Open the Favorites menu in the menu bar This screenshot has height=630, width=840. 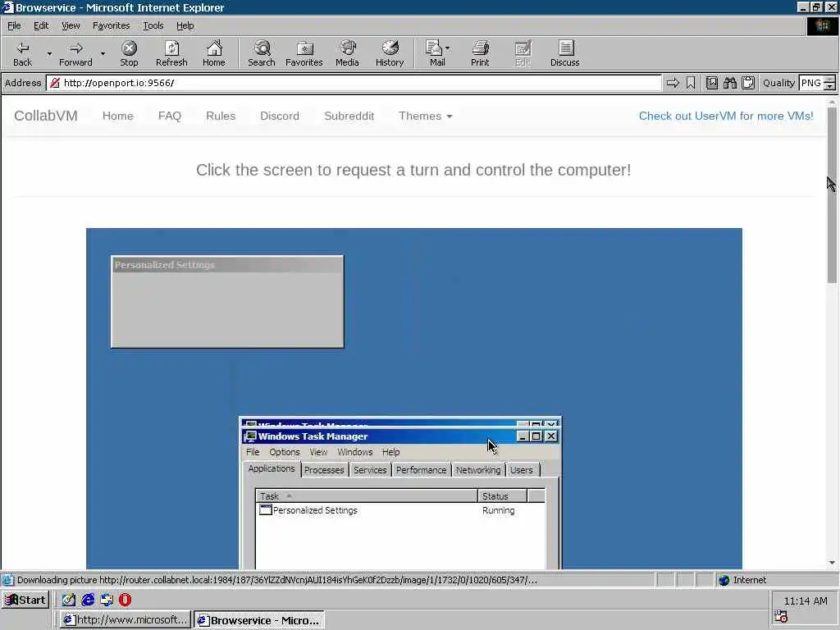tap(111, 25)
